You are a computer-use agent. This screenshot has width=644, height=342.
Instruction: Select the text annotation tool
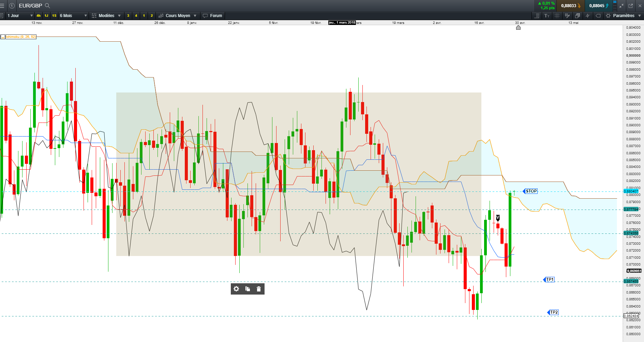coord(547,16)
